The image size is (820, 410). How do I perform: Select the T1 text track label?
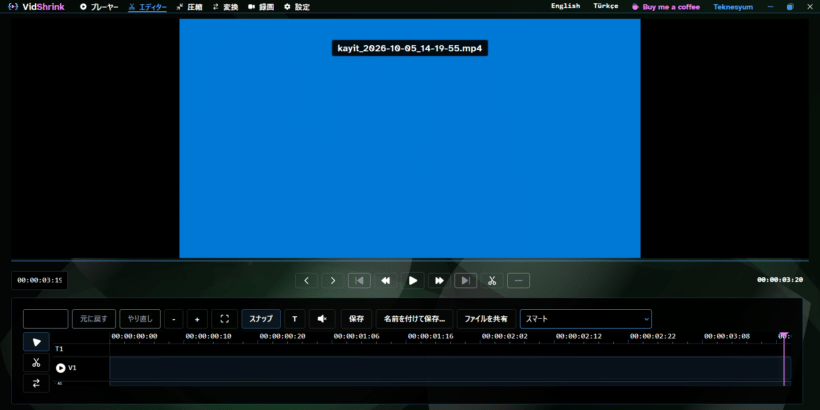59,349
